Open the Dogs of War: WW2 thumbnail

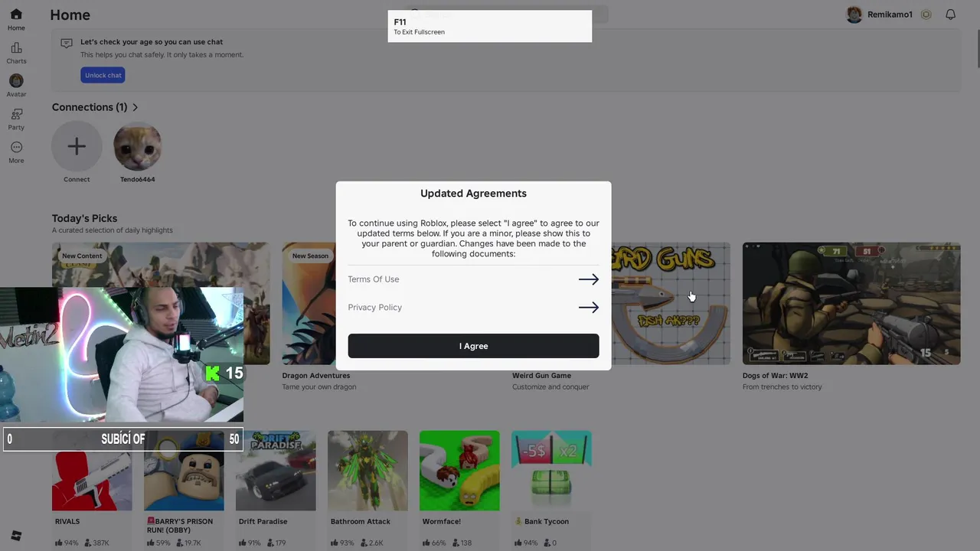tap(851, 303)
